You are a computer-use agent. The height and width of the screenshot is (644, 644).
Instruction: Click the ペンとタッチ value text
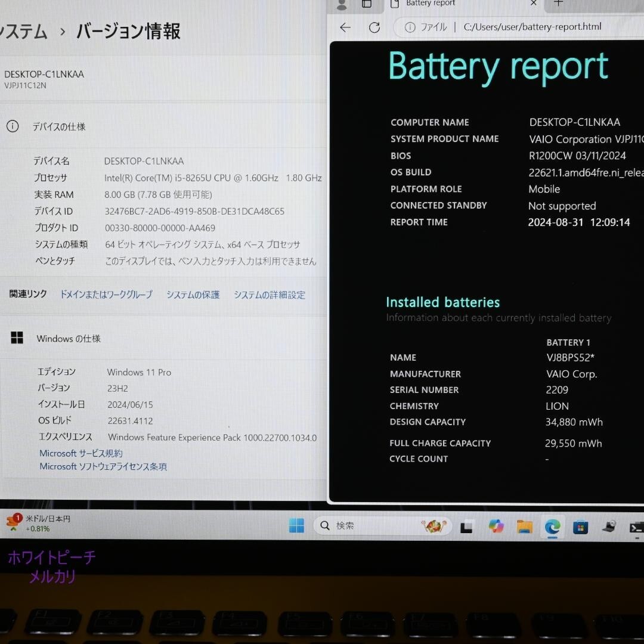(x=210, y=261)
